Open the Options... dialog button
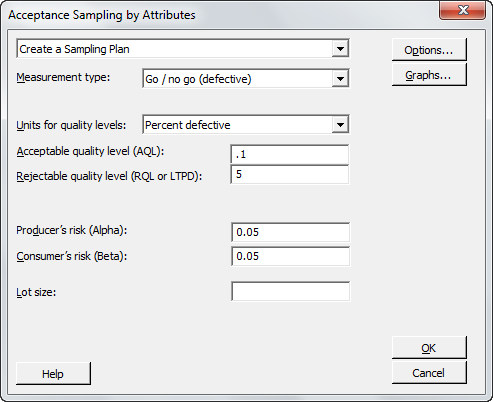Screen dimensions: 493x402 click(429, 50)
